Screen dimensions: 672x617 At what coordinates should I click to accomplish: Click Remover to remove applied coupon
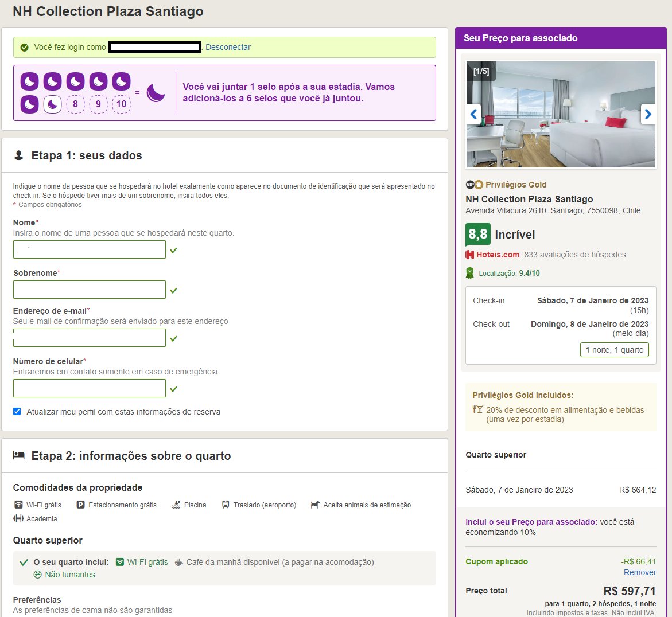click(640, 572)
